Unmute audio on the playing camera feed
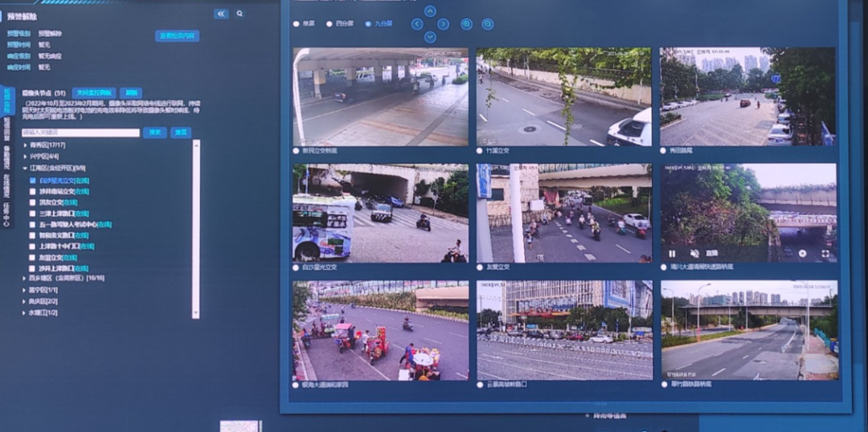The width and height of the screenshot is (868, 432). [694, 253]
